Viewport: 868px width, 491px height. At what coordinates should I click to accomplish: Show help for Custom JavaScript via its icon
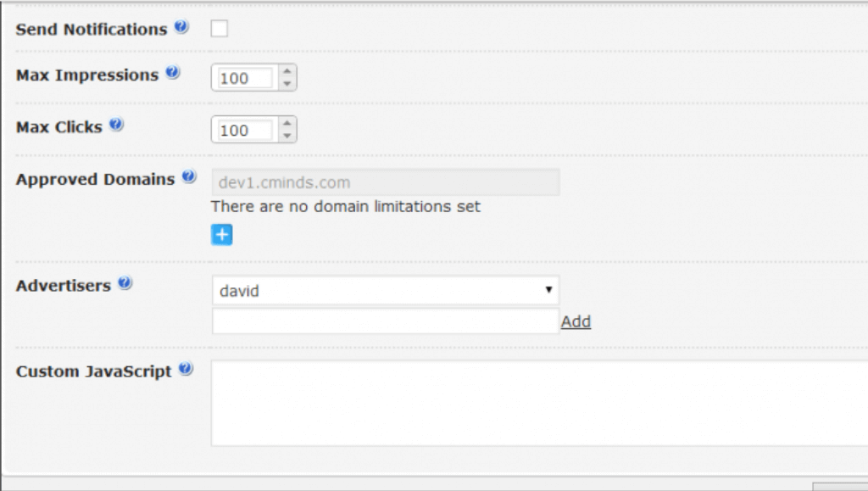coord(186,370)
